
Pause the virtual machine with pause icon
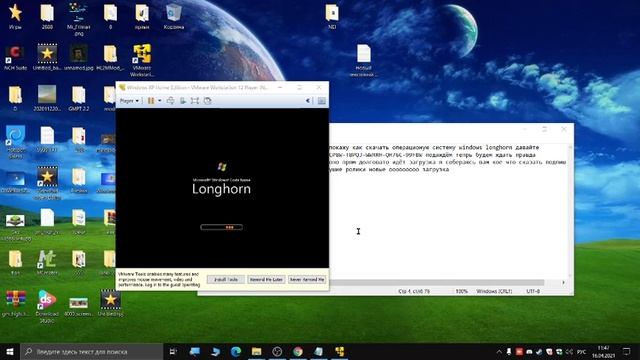point(151,100)
